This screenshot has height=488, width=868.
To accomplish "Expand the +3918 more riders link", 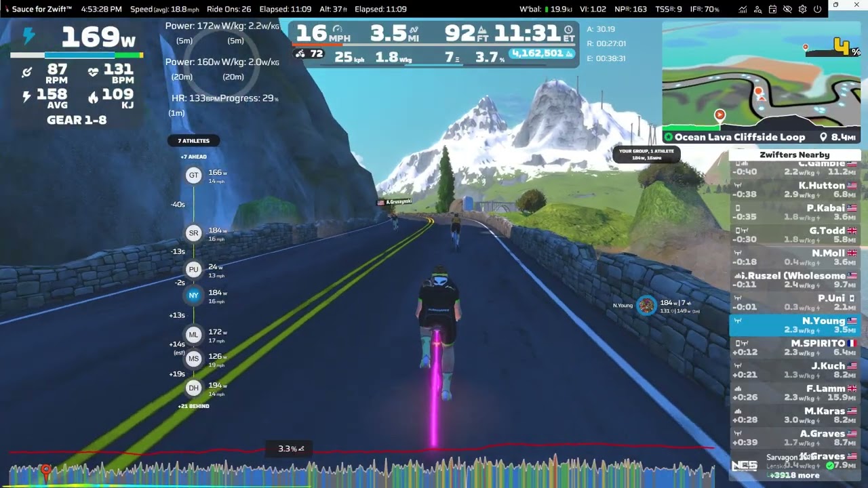I will (x=794, y=475).
